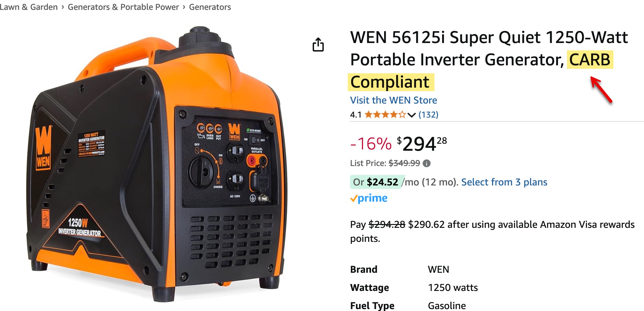Click the generator product image

coord(156,164)
